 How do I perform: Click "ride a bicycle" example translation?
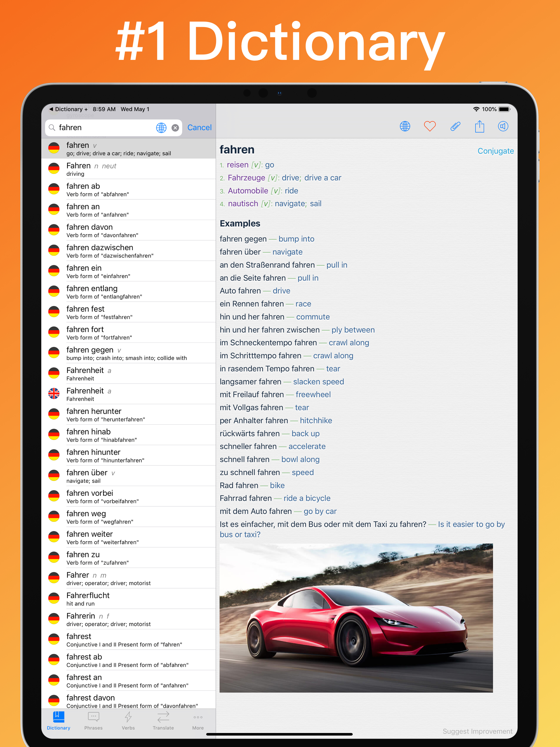pyautogui.click(x=307, y=498)
